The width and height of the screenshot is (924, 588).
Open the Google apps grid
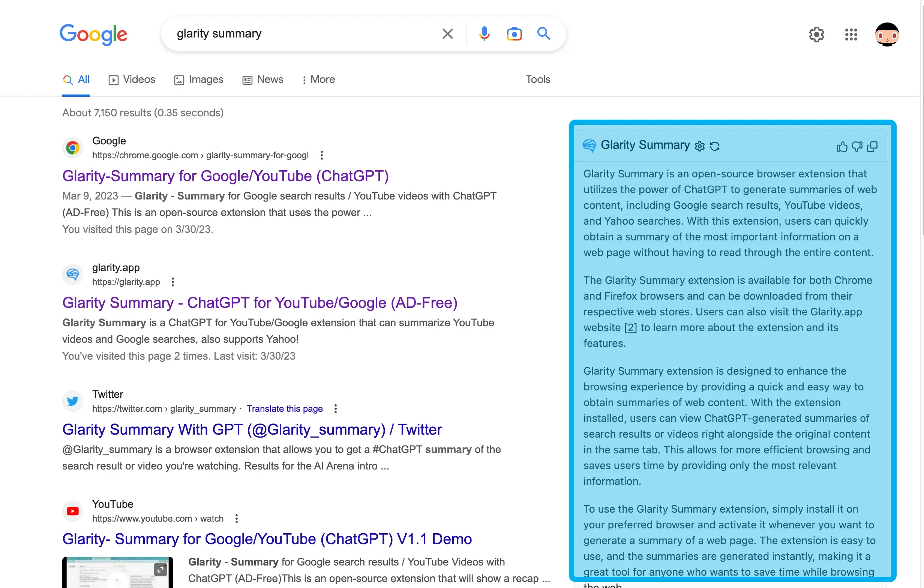pyautogui.click(x=851, y=34)
